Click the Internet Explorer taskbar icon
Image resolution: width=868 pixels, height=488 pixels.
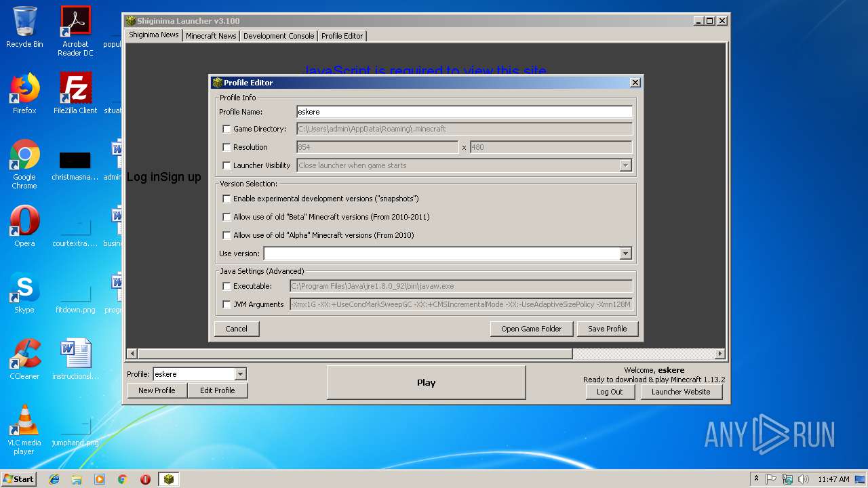(54, 479)
